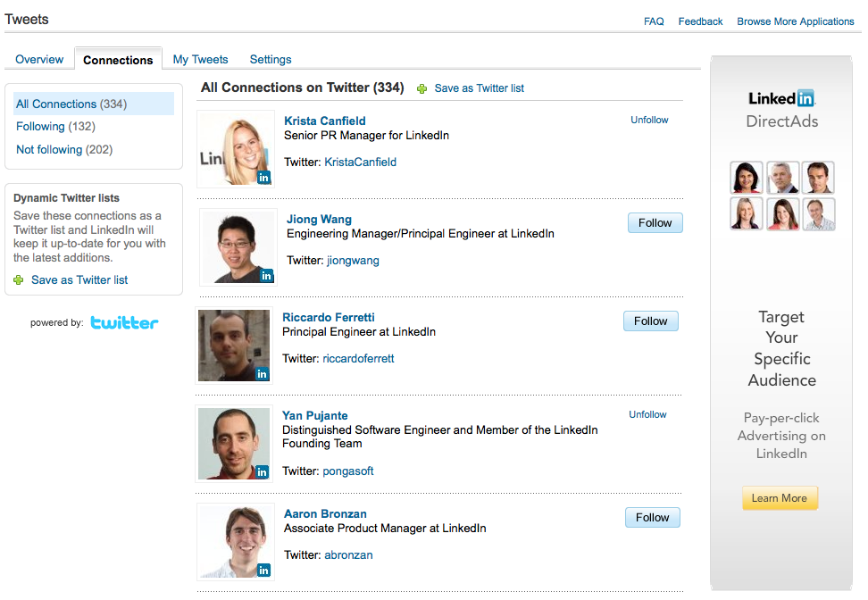
Task: Click the green plus icon in Dynamic Twitter lists box
Action: (x=19, y=280)
